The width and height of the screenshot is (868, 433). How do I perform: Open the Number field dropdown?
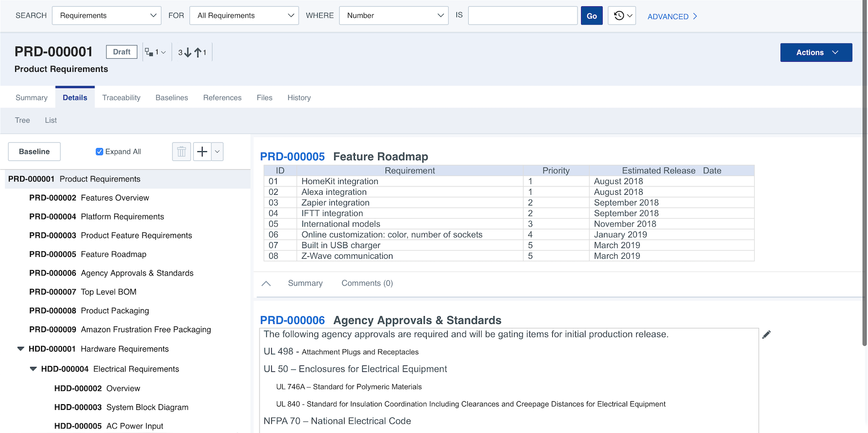coord(393,16)
